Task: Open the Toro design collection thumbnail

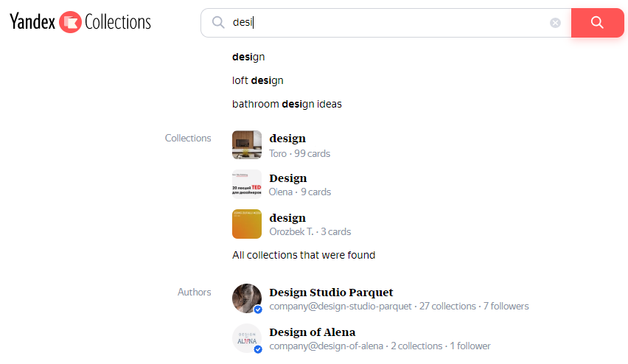Action: click(x=247, y=144)
